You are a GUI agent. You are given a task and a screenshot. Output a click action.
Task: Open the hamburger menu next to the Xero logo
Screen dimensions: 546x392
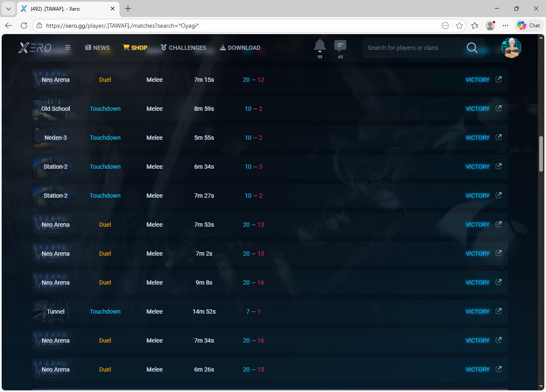tap(67, 48)
